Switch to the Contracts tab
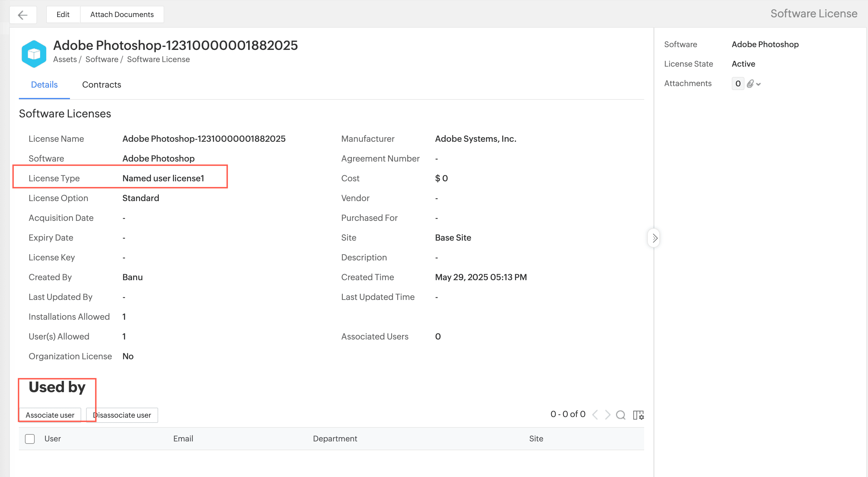 tap(101, 85)
